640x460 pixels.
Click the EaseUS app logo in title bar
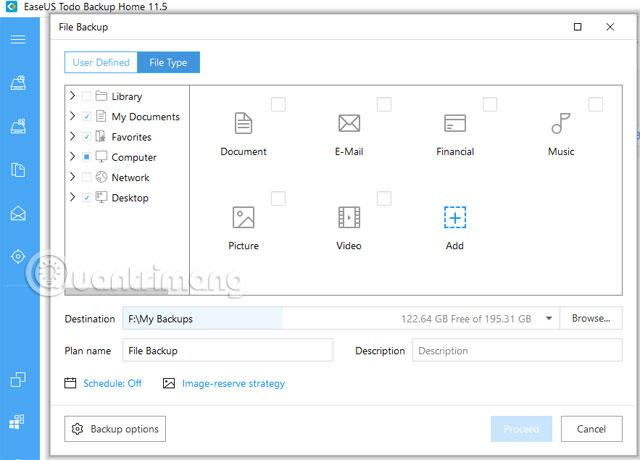(11, 7)
